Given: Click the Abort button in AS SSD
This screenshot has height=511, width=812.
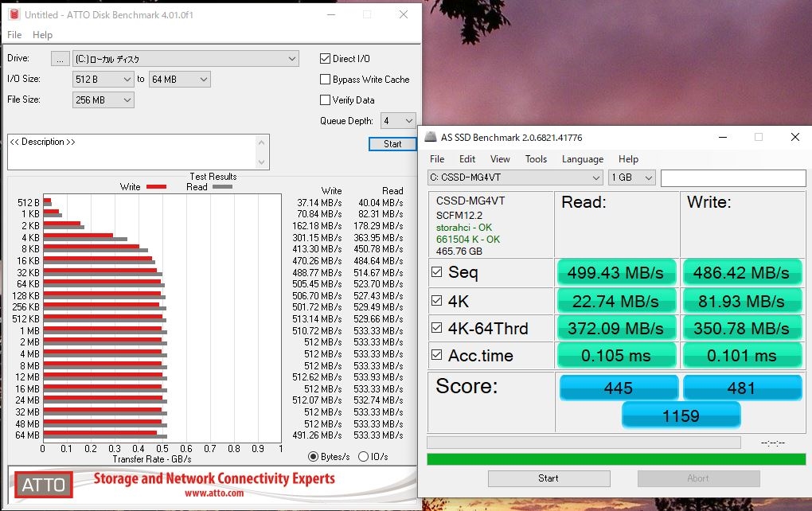Looking at the screenshot, I should click(x=698, y=478).
